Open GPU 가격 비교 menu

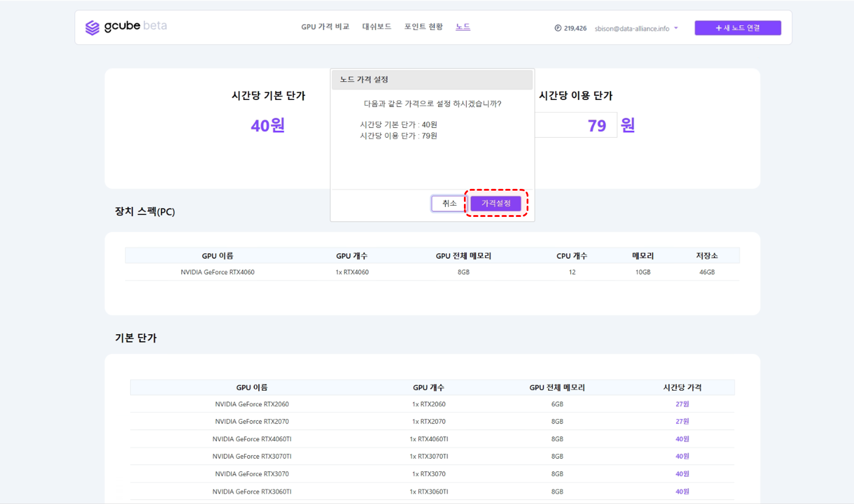(325, 27)
